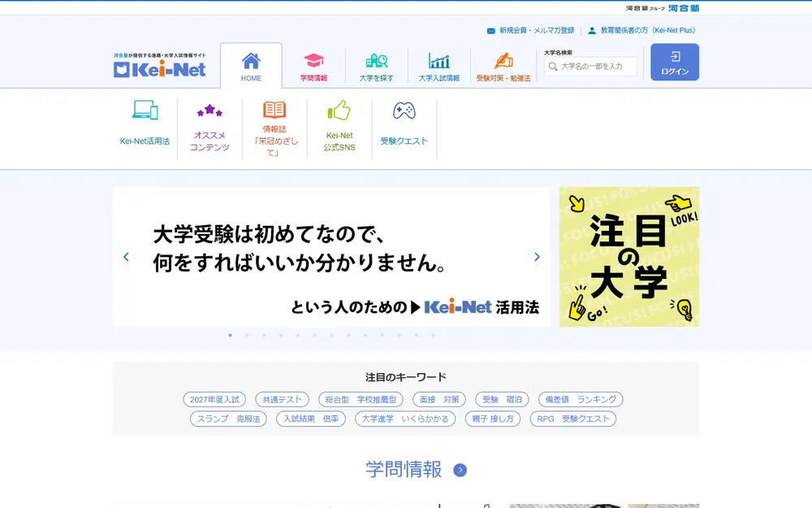Go to next carousel slide arrow

[537, 257]
